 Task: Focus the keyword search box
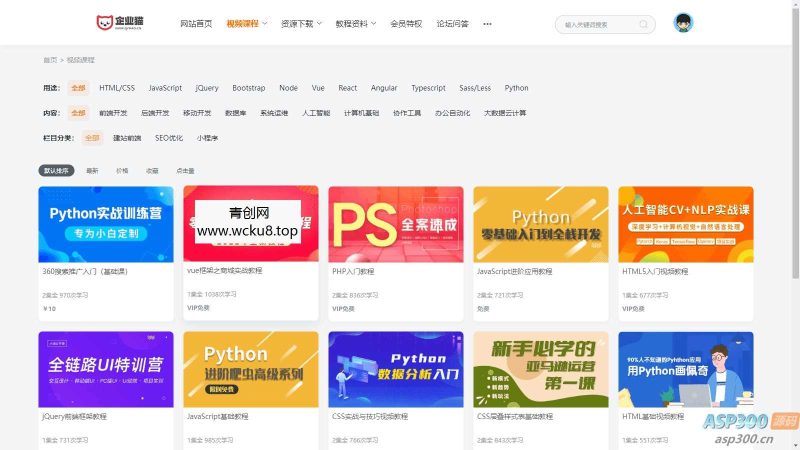pyautogui.click(x=605, y=24)
